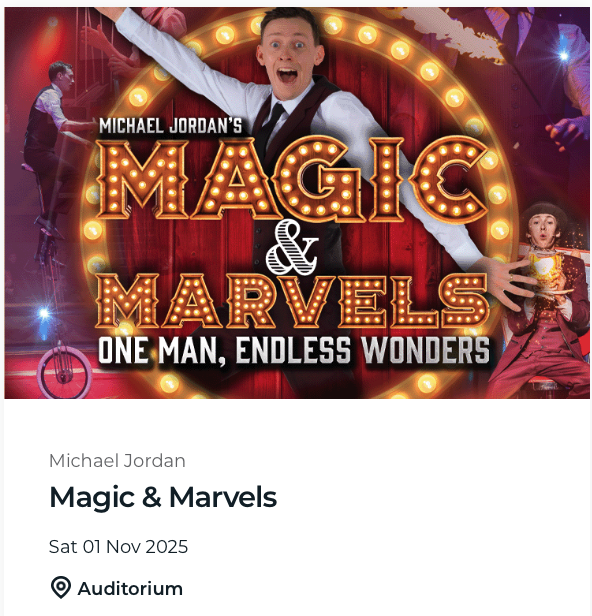This screenshot has width=592, height=616.
Task: Click the location pin icon beside Auditorium
Action: pyautogui.click(x=61, y=588)
